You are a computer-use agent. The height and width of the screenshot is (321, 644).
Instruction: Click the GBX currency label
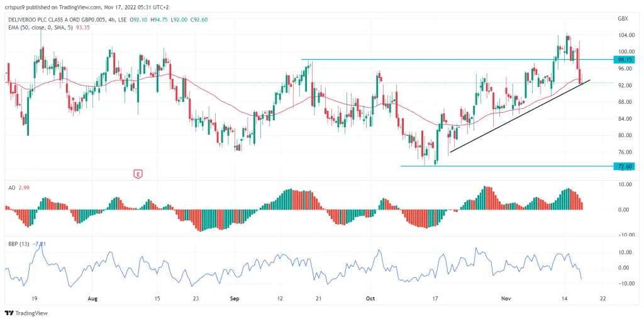click(x=622, y=18)
